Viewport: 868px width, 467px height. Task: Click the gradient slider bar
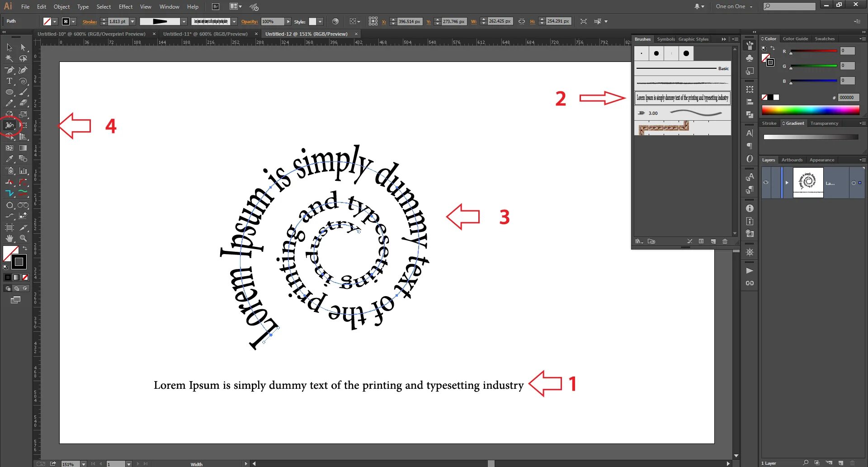click(811, 137)
